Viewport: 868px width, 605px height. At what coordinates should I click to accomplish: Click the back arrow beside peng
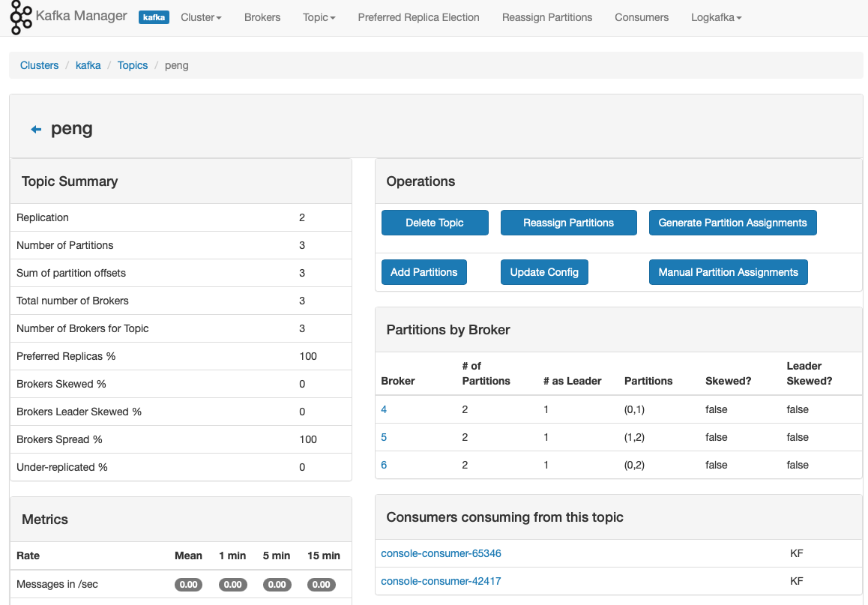click(36, 130)
